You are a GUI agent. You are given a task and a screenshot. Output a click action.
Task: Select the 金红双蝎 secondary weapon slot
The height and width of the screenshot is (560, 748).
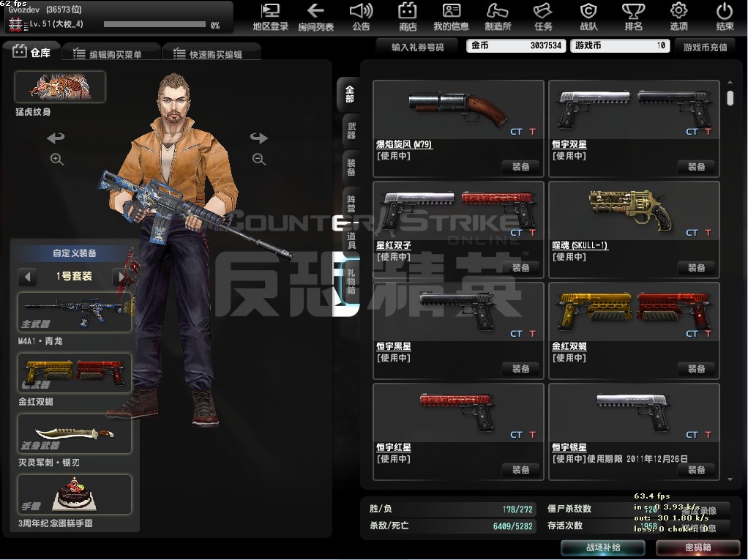click(75, 373)
